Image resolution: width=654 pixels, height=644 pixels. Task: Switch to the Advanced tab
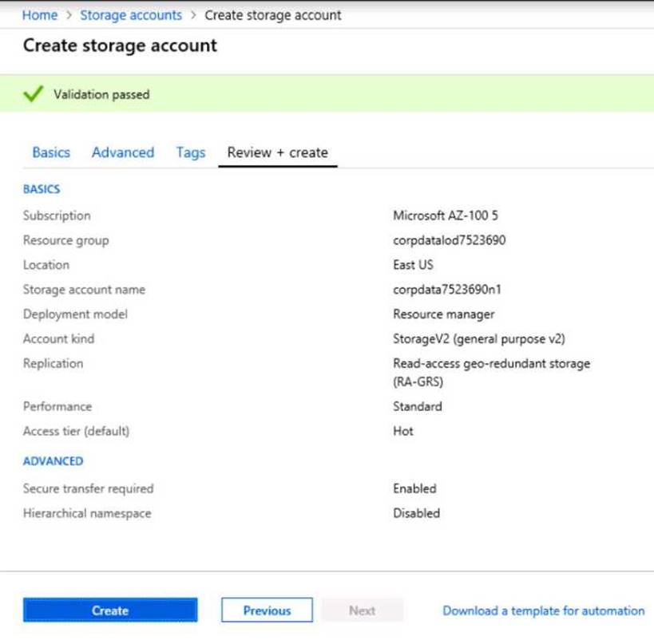(123, 152)
